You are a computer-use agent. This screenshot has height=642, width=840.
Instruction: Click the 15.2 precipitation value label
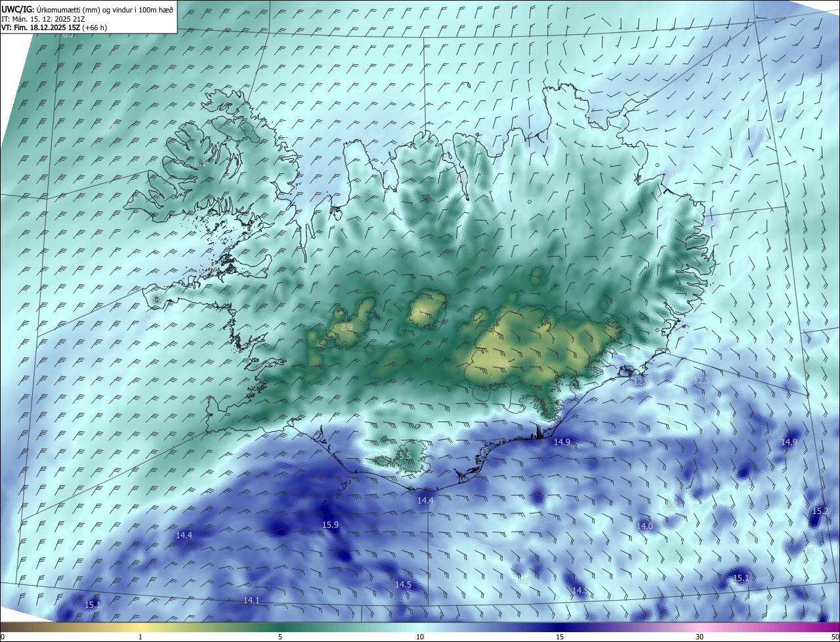pyautogui.click(x=820, y=511)
